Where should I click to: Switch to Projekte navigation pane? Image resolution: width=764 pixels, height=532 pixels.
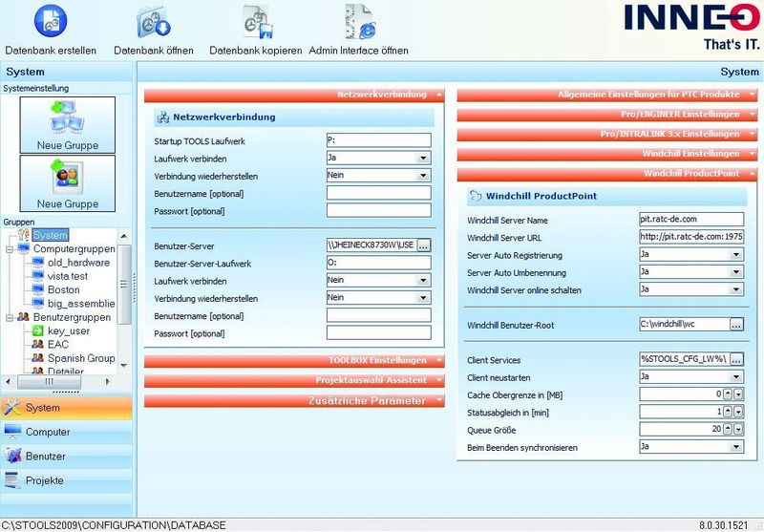pos(66,480)
